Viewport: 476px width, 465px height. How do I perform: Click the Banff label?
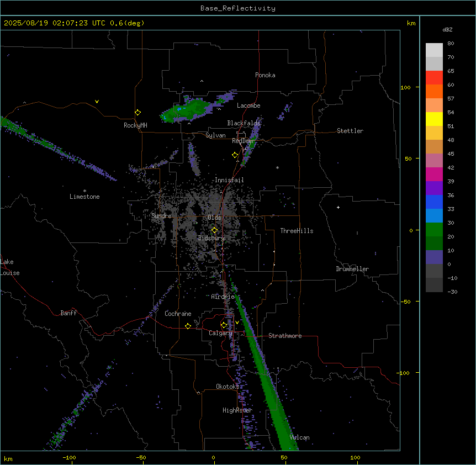tap(68, 313)
